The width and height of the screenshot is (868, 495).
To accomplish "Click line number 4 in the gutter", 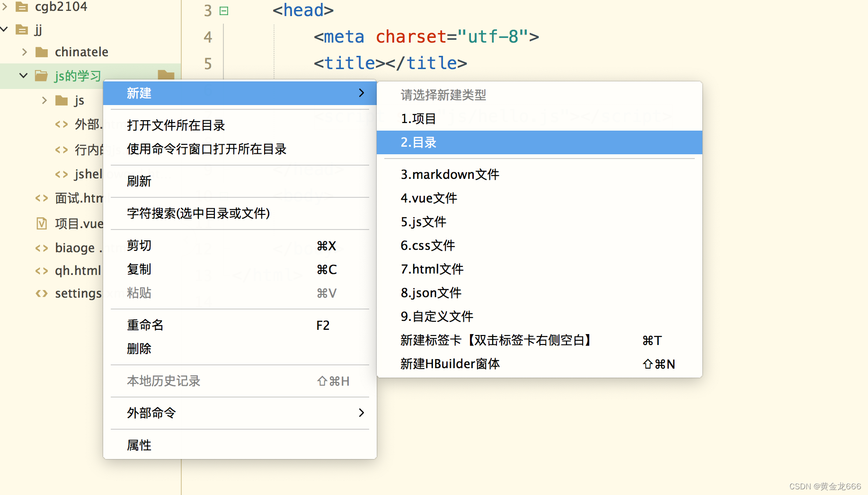I will click(208, 37).
